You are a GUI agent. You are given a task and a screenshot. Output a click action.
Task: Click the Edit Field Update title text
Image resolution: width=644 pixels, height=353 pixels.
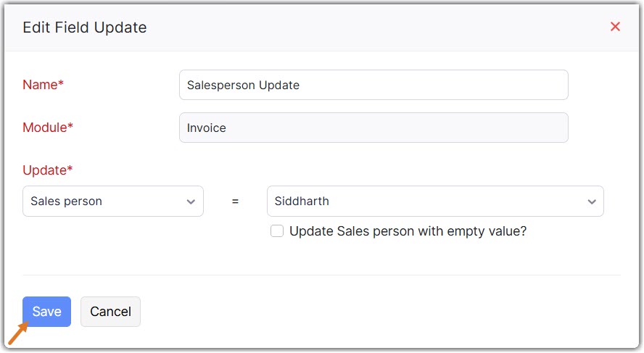(85, 28)
